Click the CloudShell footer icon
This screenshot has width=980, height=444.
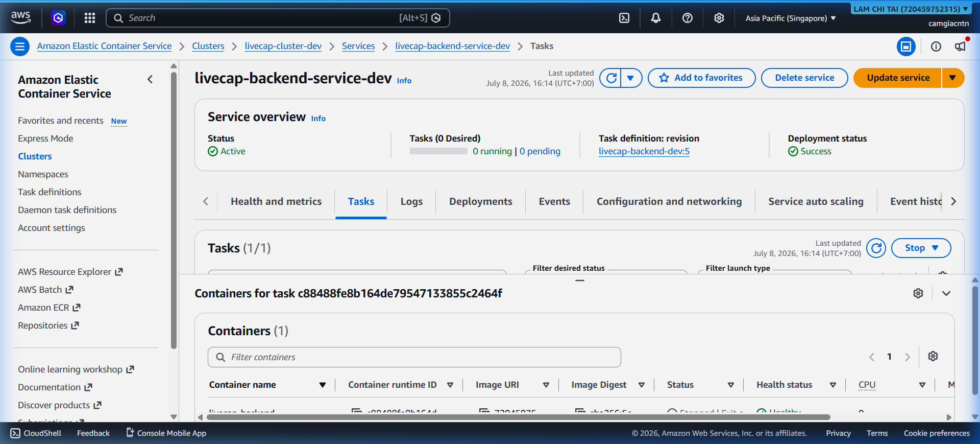point(15,433)
